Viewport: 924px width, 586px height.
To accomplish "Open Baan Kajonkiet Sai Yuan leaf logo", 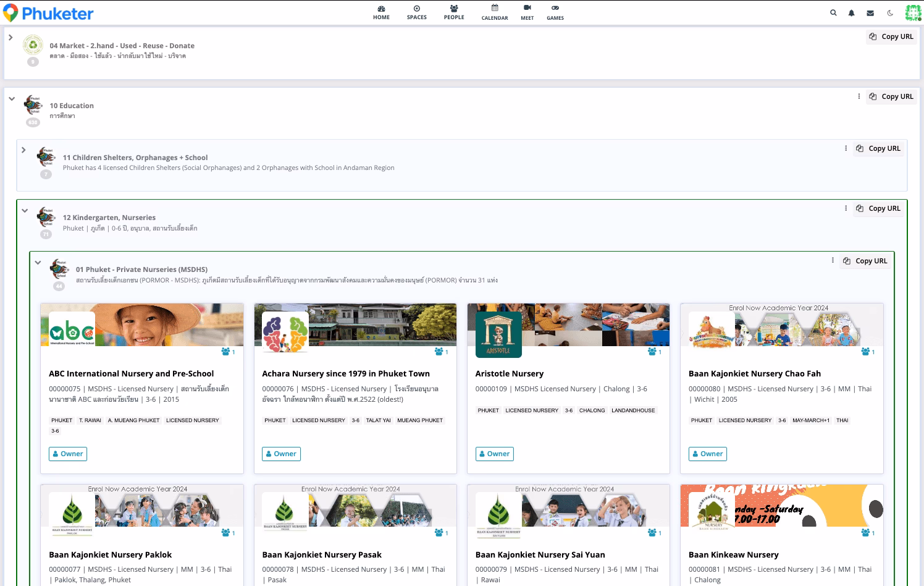I will (x=498, y=516).
